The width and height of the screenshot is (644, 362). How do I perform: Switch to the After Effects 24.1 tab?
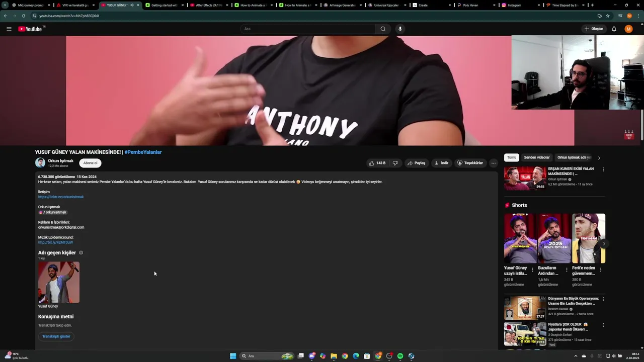click(x=209, y=5)
